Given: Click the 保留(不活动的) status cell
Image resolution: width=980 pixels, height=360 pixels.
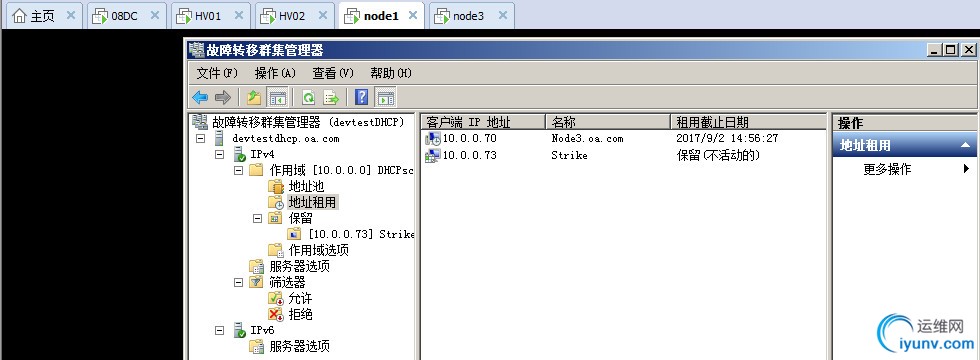Looking at the screenshot, I should click(718, 155).
